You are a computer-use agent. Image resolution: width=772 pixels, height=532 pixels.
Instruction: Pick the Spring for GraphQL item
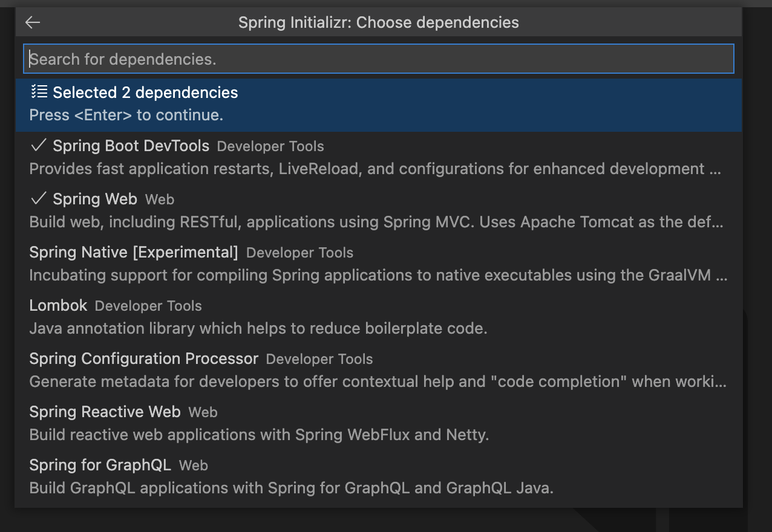click(x=100, y=465)
